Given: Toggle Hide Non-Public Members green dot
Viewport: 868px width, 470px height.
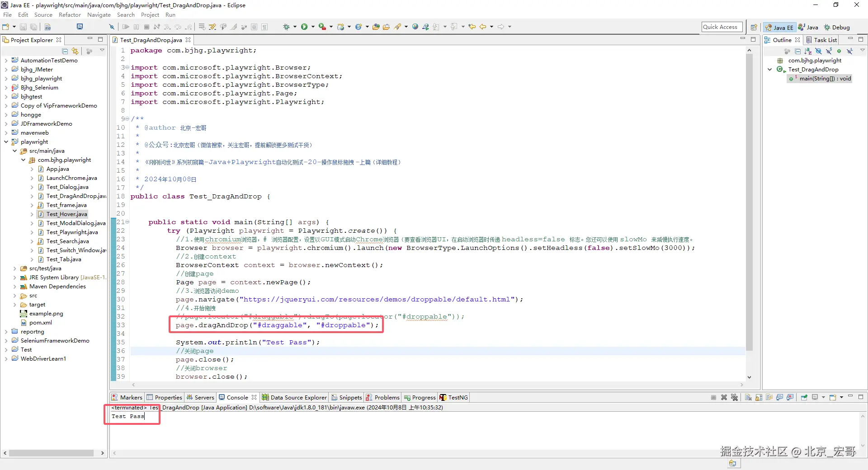Looking at the screenshot, I should (839, 51).
